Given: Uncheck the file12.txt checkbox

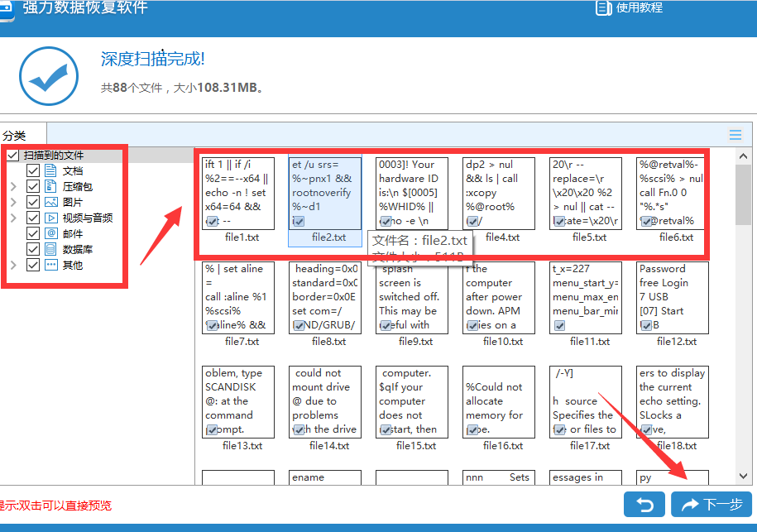Looking at the screenshot, I should [646, 326].
